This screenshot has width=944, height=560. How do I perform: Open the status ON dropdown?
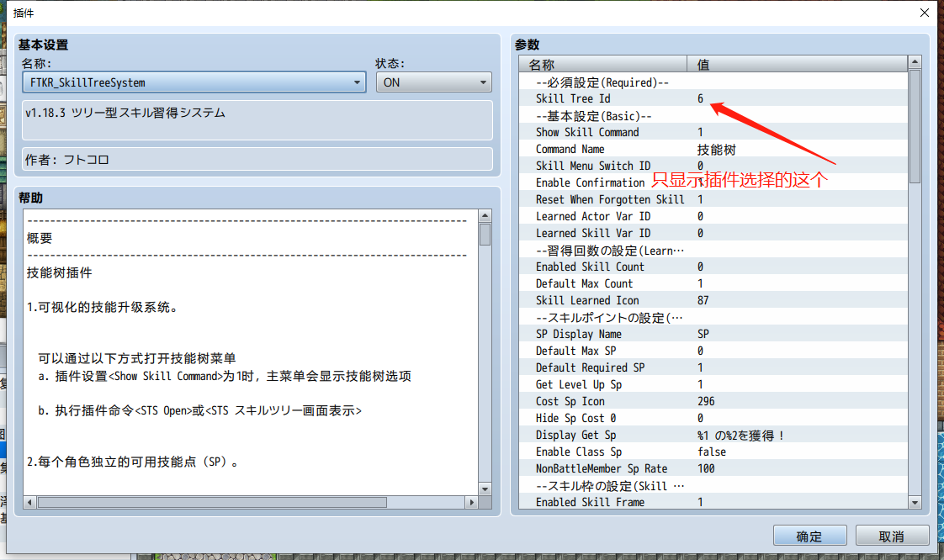pos(433,82)
